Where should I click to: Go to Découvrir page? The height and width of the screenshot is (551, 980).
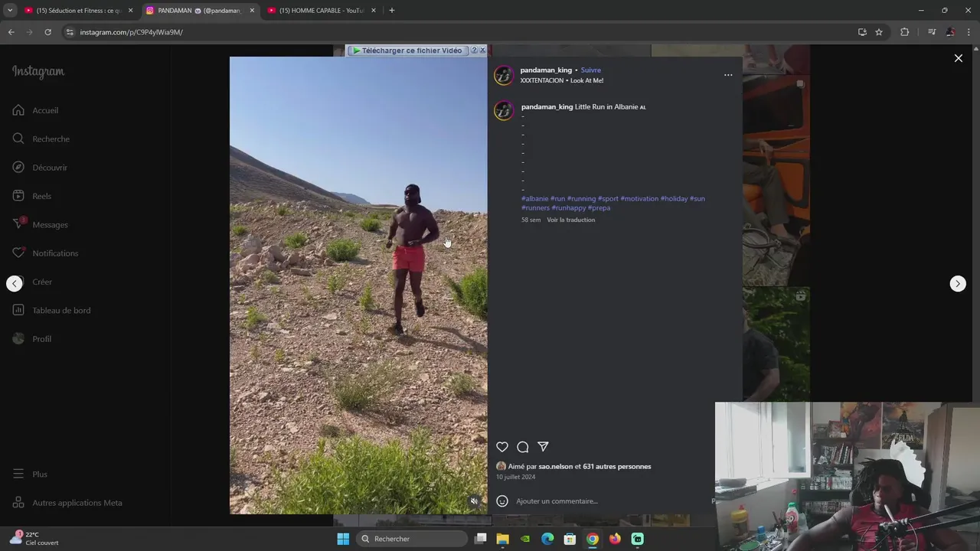(40, 168)
